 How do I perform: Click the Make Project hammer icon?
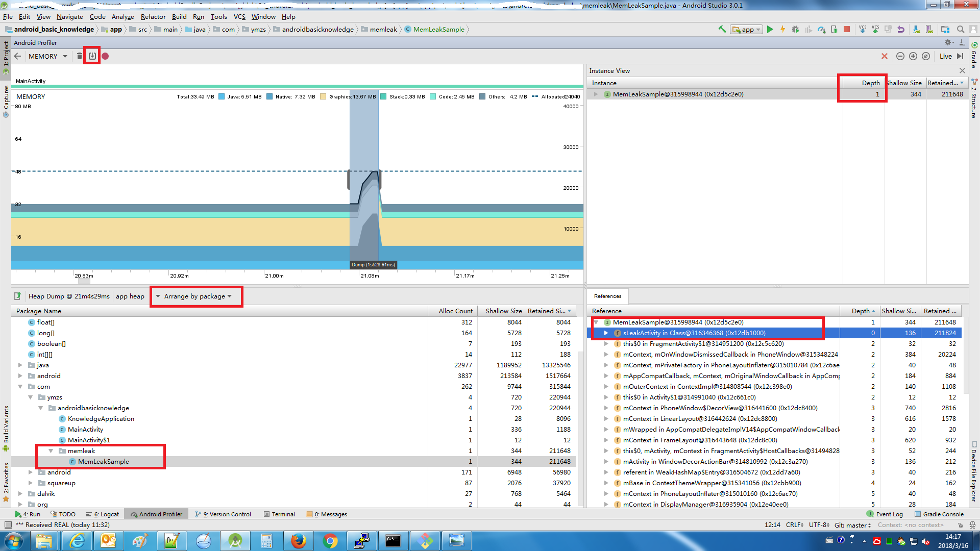coord(722,30)
